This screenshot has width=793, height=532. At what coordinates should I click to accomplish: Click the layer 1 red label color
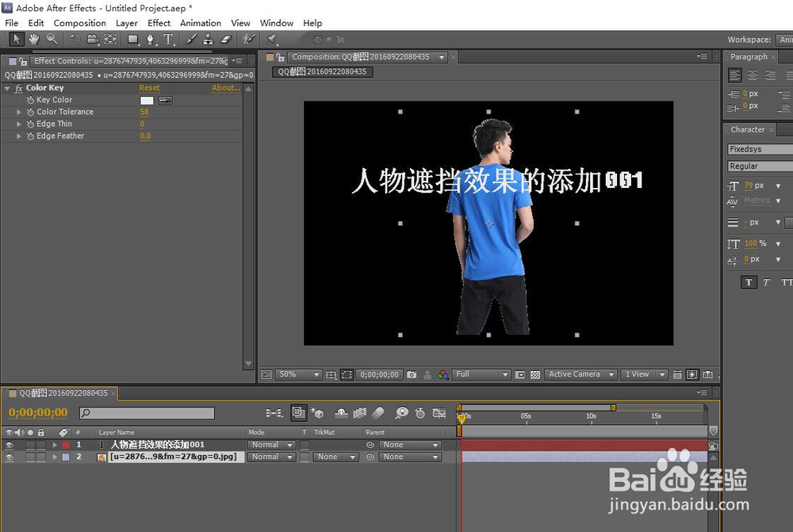(66, 445)
